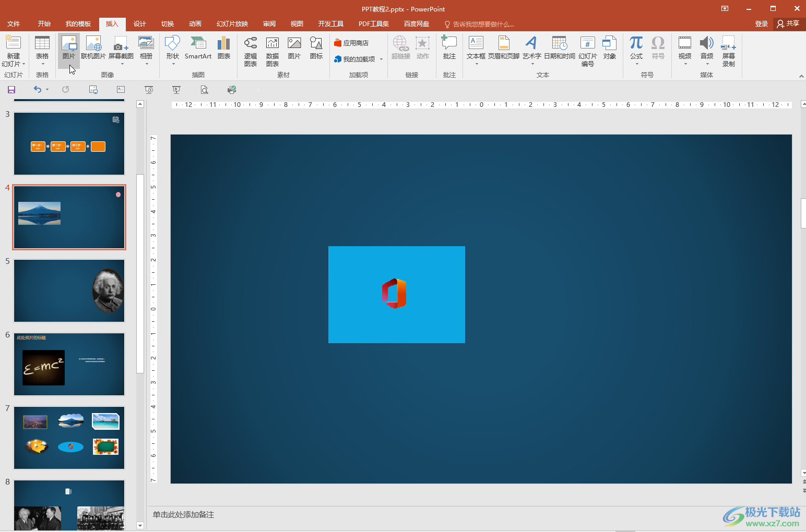Insert 幻灯片编号 slide number
The height and width of the screenshot is (532, 806).
point(588,51)
